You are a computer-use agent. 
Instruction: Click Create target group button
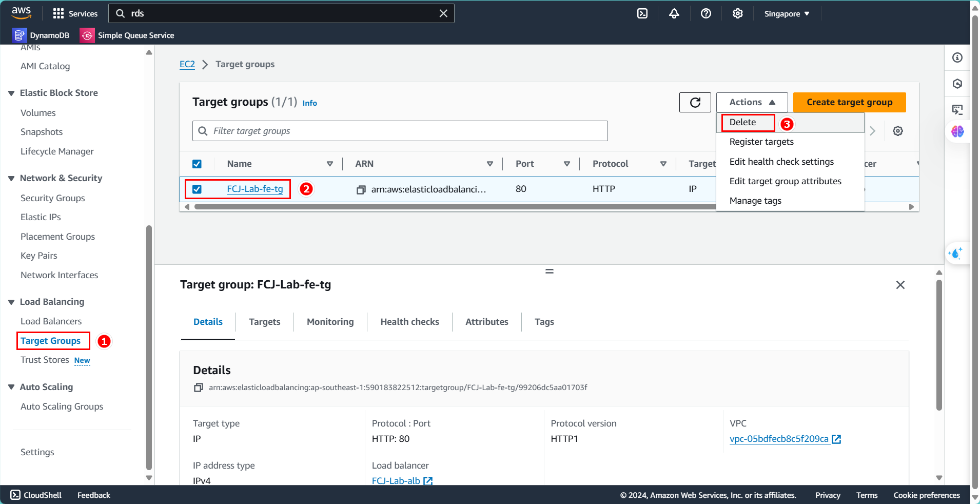850,102
